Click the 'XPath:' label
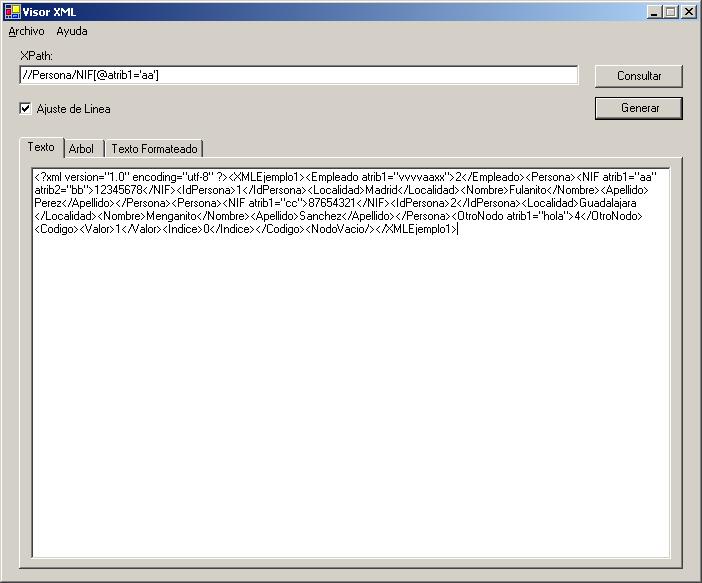Image resolution: width=702 pixels, height=583 pixels. coord(36,56)
